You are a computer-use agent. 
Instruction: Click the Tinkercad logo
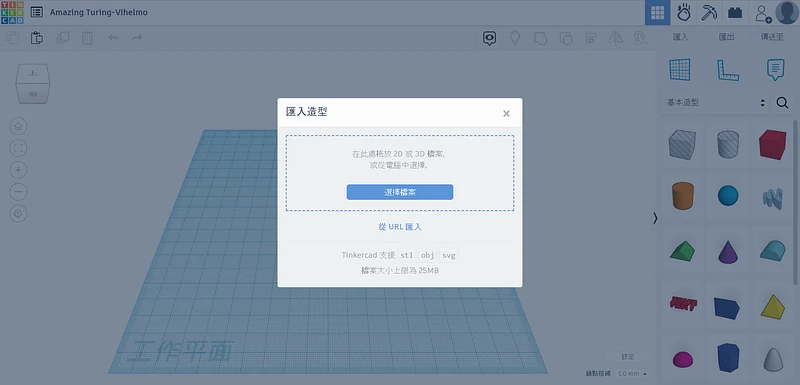12,12
